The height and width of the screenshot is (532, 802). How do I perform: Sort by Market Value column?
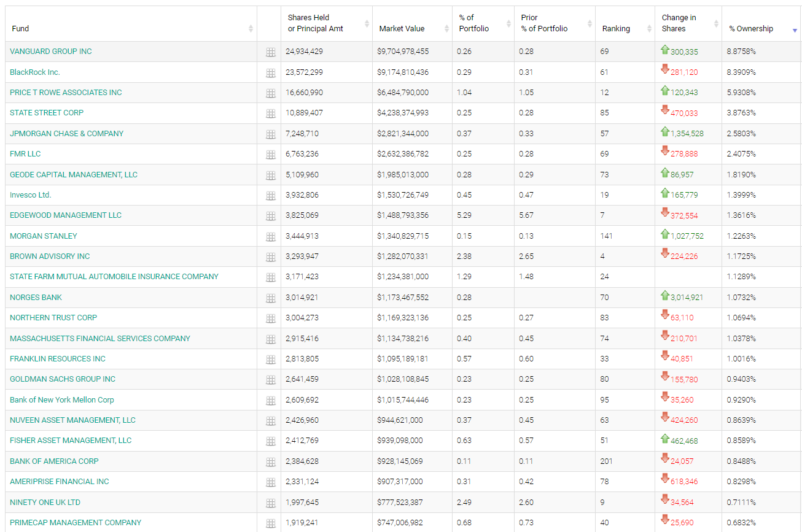pyautogui.click(x=412, y=24)
